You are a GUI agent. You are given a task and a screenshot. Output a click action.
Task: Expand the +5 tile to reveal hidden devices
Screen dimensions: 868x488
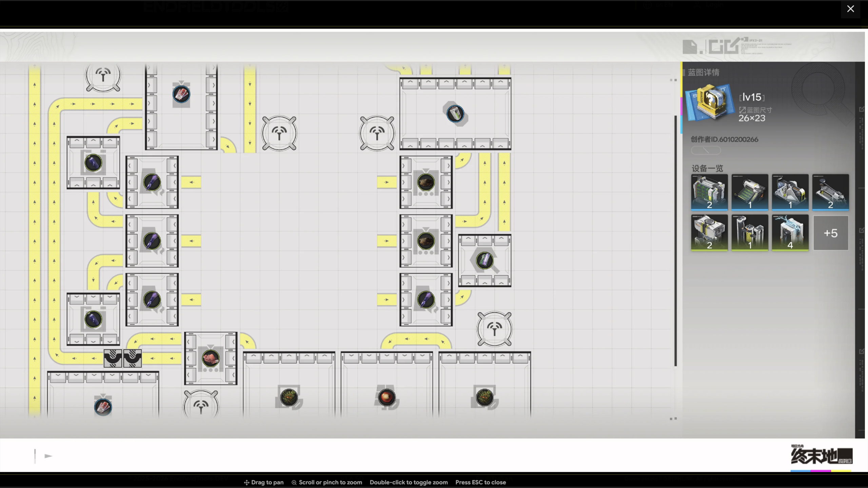[x=831, y=233]
